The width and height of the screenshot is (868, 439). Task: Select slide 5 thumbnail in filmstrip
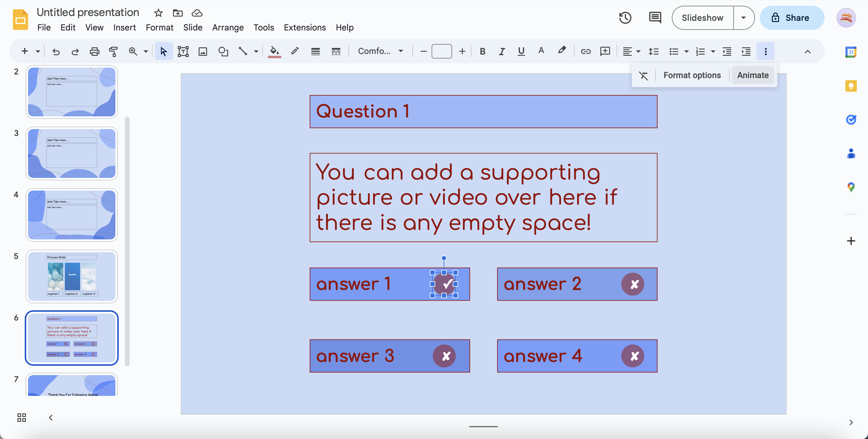point(71,276)
